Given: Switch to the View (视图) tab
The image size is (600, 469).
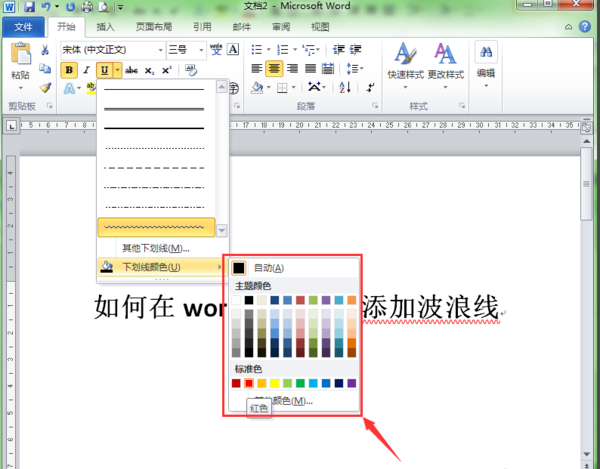Looking at the screenshot, I should coord(320,27).
